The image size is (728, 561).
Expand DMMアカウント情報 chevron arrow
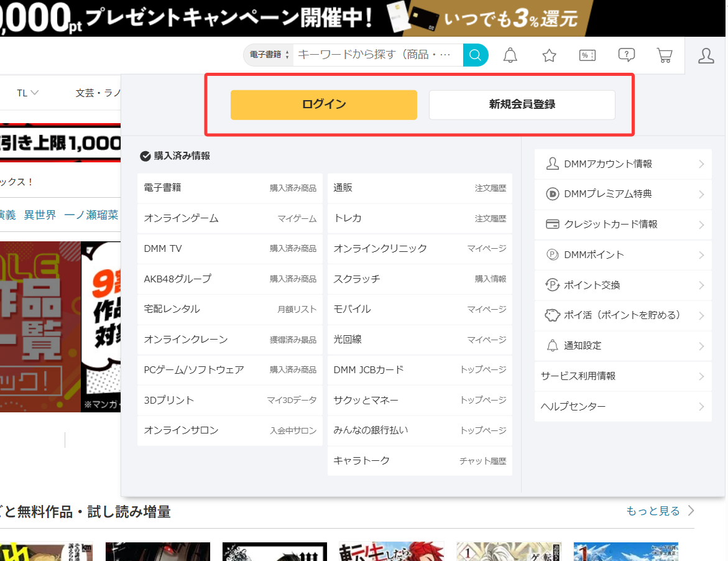click(701, 164)
